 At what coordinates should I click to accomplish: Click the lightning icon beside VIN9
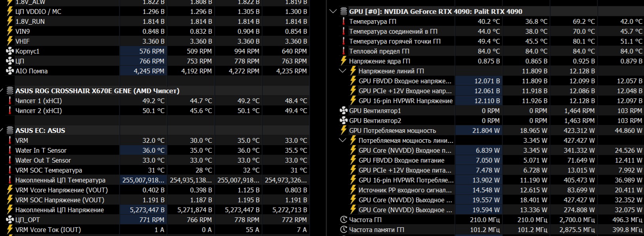[10, 31]
